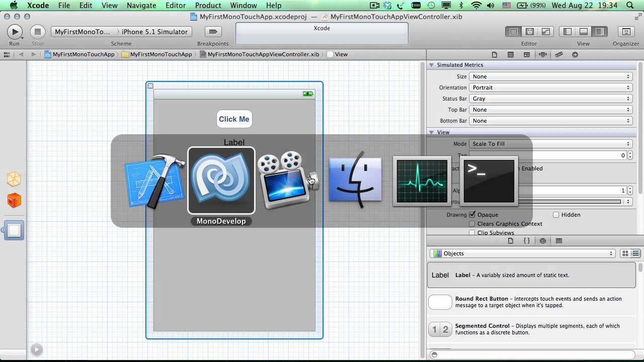
Task: Click the File's Owner yellow cube icon
Action: (14, 179)
